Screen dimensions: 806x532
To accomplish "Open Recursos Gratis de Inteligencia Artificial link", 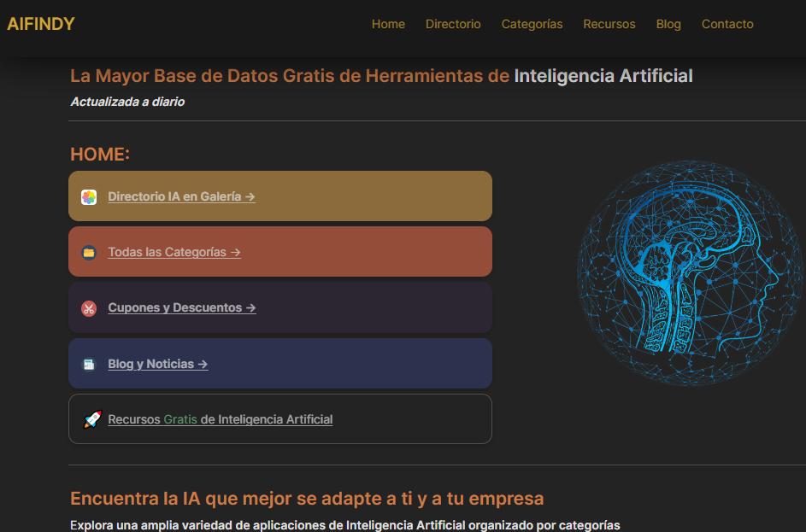I will tap(221, 419).
